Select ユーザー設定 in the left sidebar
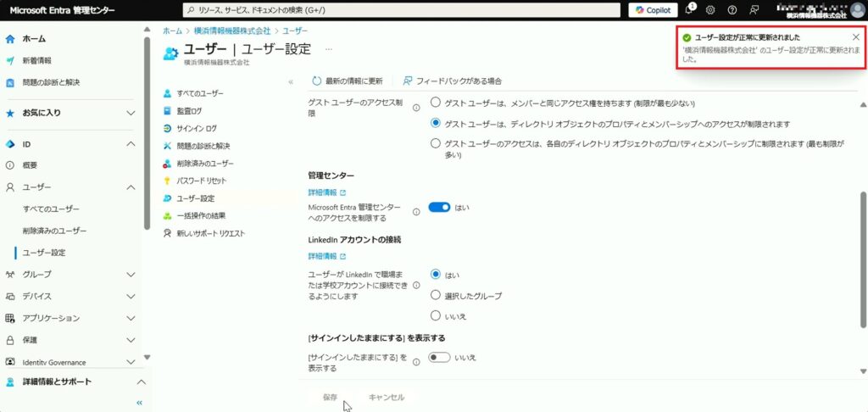Viewport: 868px width, 412px height. [44, 253]
